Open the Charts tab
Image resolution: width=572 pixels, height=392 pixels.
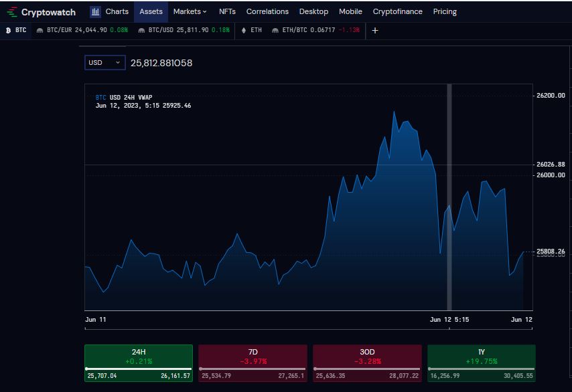[x=117, y=11]
